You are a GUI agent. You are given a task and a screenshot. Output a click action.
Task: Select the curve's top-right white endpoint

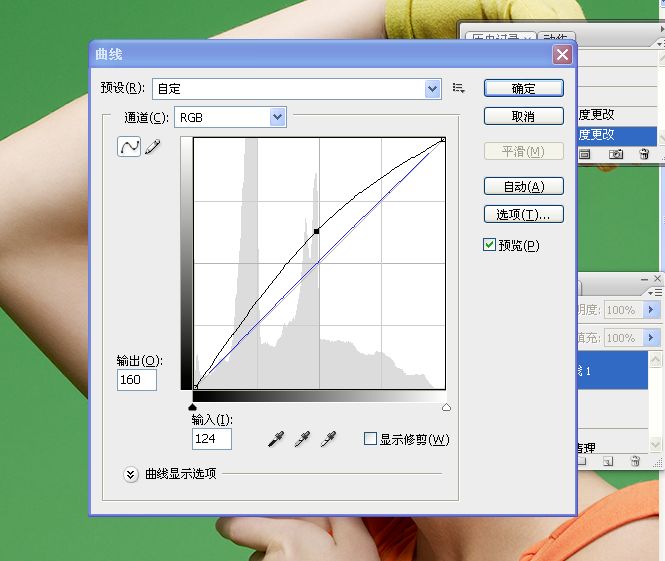click(443, 140)
